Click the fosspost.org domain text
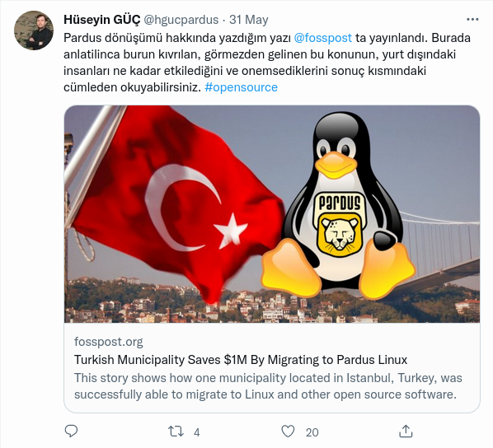 click(x=109, y=342)
